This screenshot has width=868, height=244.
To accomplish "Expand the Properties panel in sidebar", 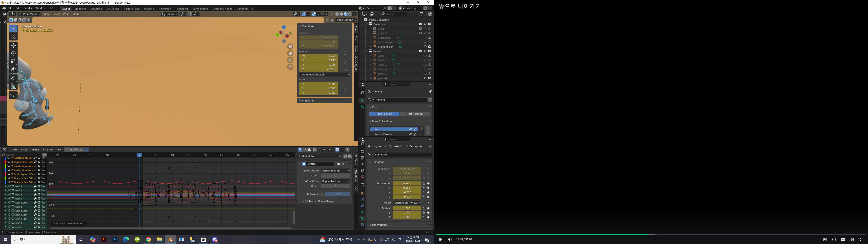I will (x=308, y=101).
